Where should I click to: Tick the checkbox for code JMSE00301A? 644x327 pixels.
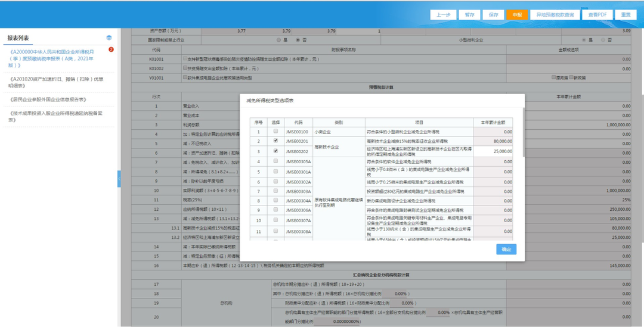tap(275, 172)
